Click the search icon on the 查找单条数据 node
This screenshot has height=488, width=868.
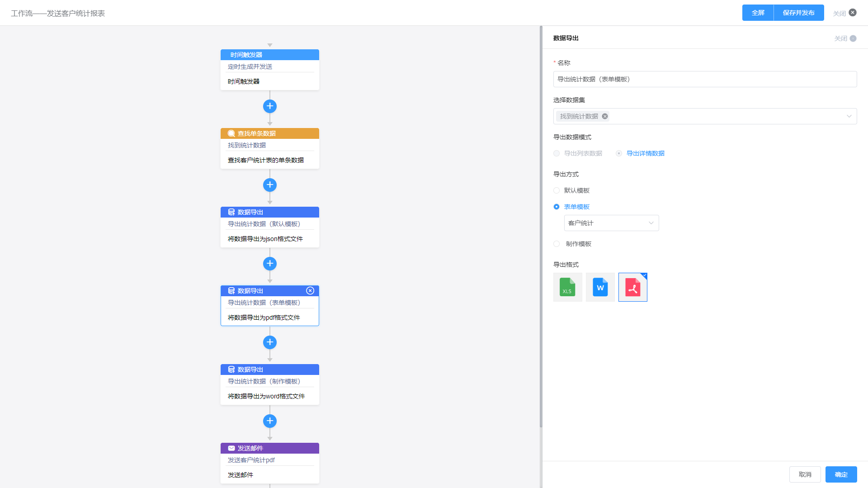[231, 133]
